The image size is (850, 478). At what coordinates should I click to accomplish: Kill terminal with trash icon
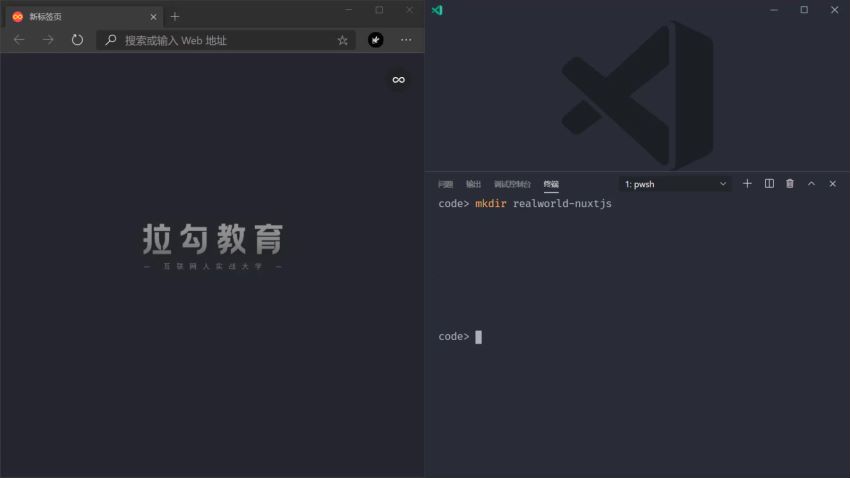790,184
